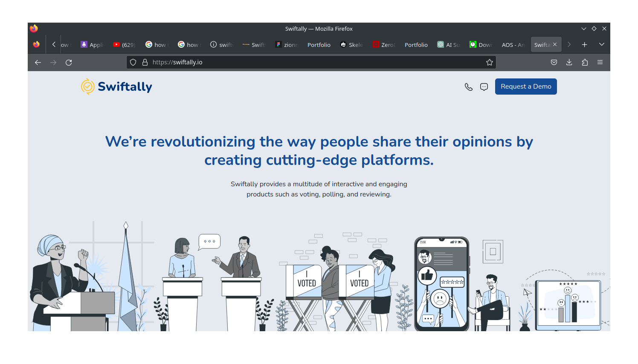Bookmark this page with star icon

tap(490, 62)
